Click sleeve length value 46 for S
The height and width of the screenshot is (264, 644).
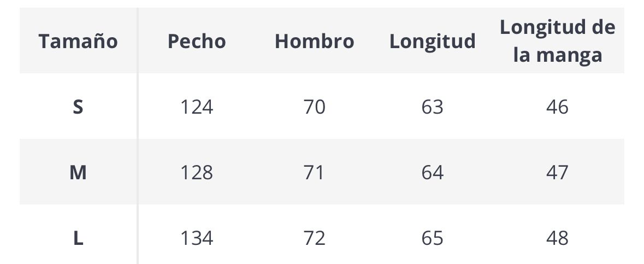(557, 107)
